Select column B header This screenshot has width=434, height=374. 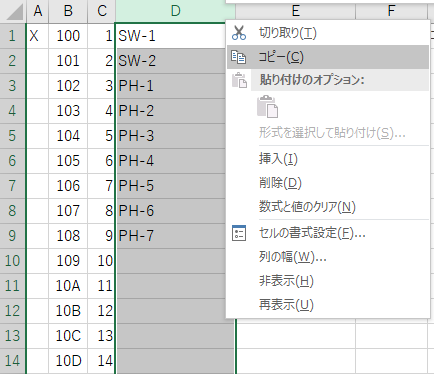[68, 11]
